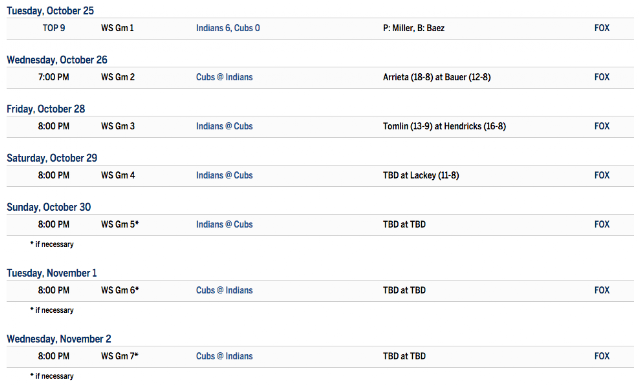Open the Indians 6, Cubs 0 score link

pyautogui.click(x=228, y=28)
